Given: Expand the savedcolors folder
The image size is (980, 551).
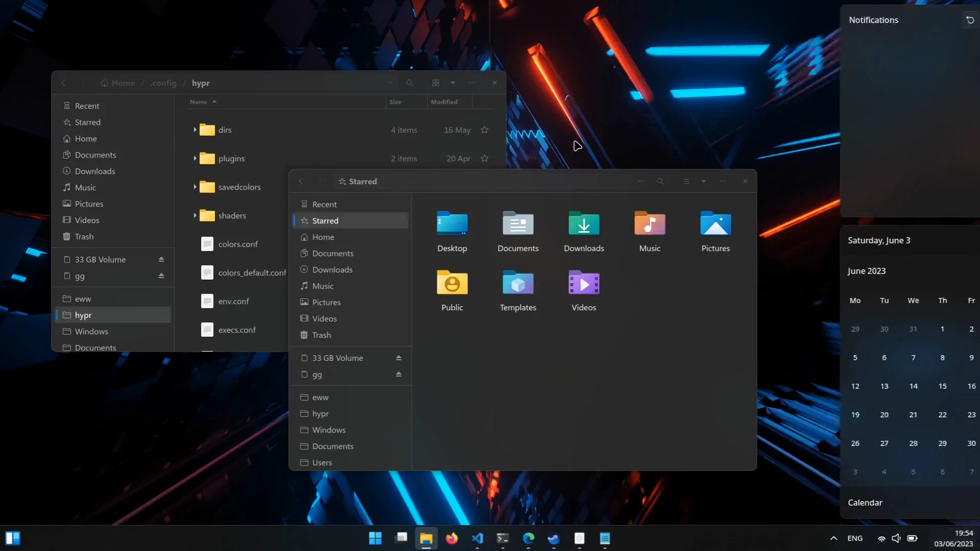Looking at the screenshot, I should pos(195,187).
